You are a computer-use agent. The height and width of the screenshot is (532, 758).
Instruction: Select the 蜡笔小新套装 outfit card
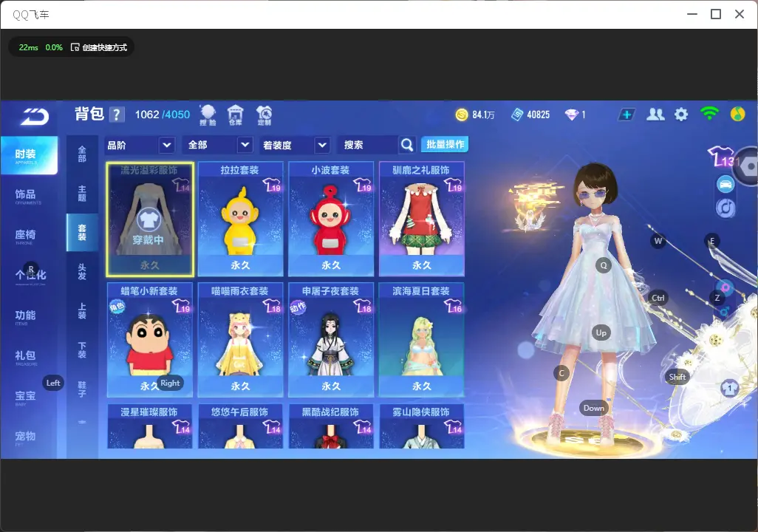[150, 339]
